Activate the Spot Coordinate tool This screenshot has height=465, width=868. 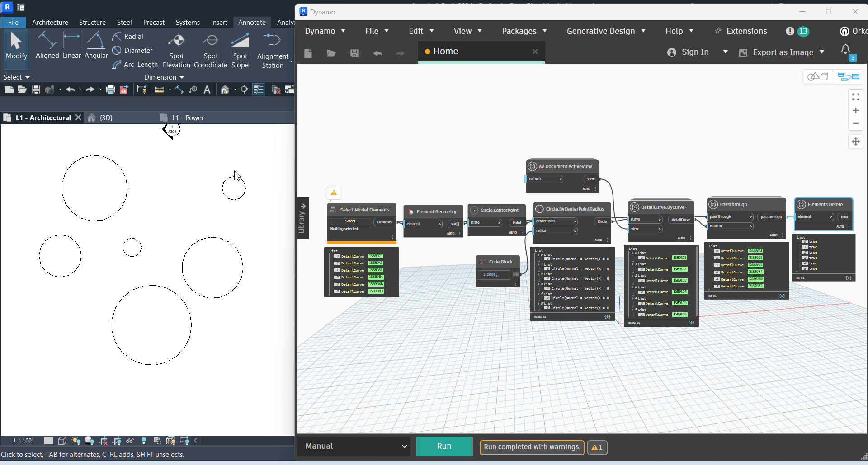[x=210, y=51]
